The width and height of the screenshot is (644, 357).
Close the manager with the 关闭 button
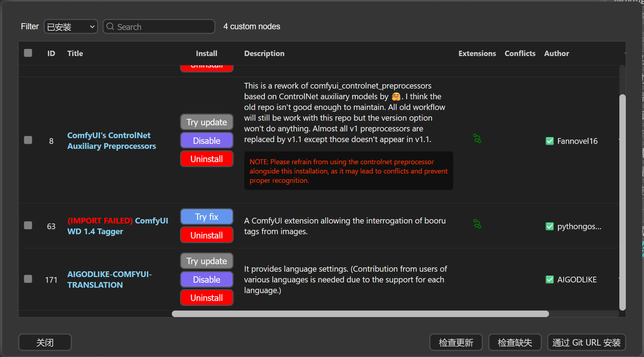click(x=45, y=342)
